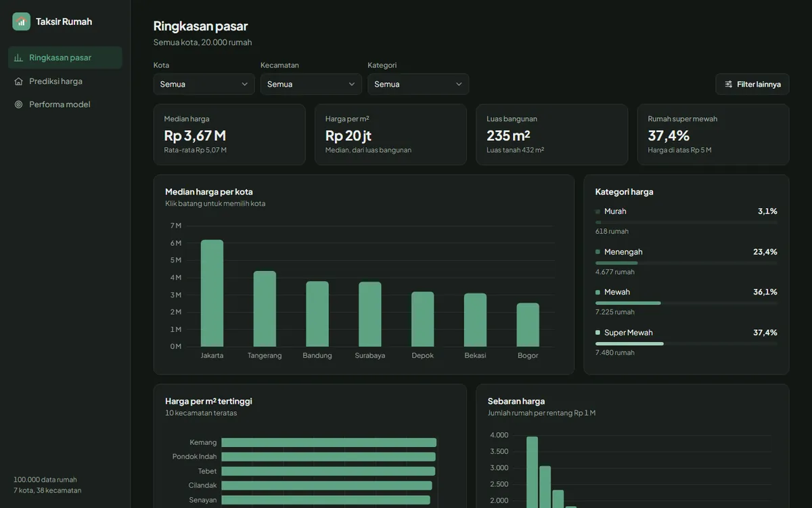Screen dimensions: 812x508
Task: Pick the Bogor bar in chart
Action: coord(528,325)
